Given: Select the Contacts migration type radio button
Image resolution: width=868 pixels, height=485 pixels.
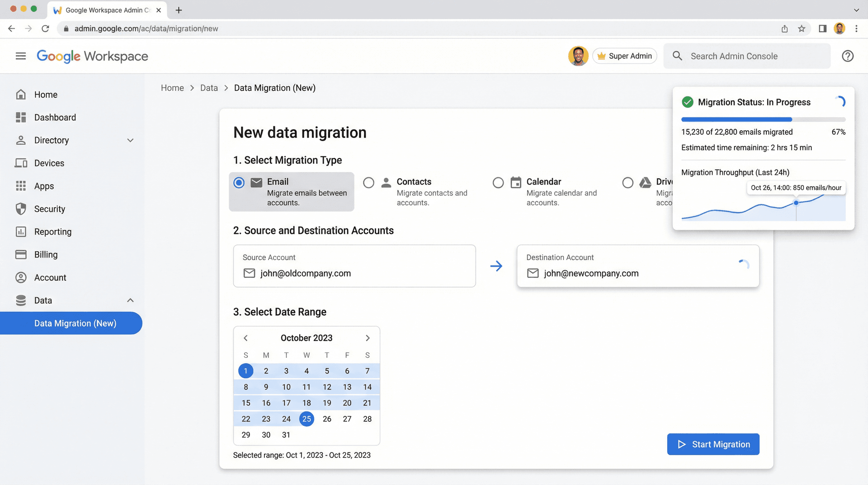Looking at the screenshot, I should coord(368,182).
